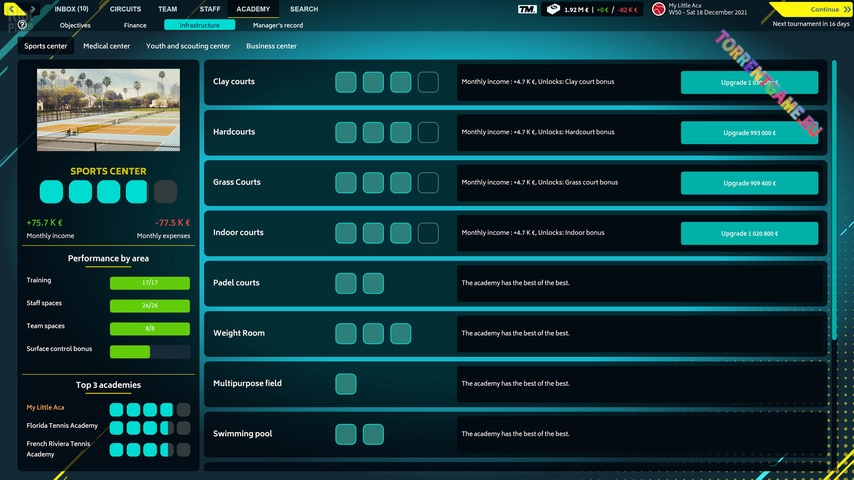Open the INBOX menu
The height and width of the screenshot is (480, 854).
point(71,9)
